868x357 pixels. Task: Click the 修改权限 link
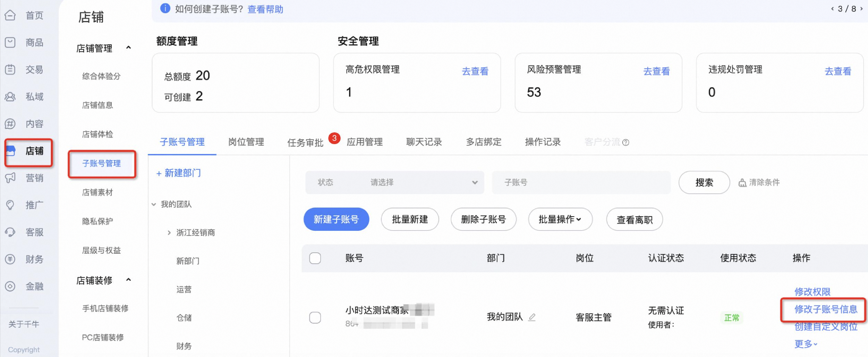[812, 292]
